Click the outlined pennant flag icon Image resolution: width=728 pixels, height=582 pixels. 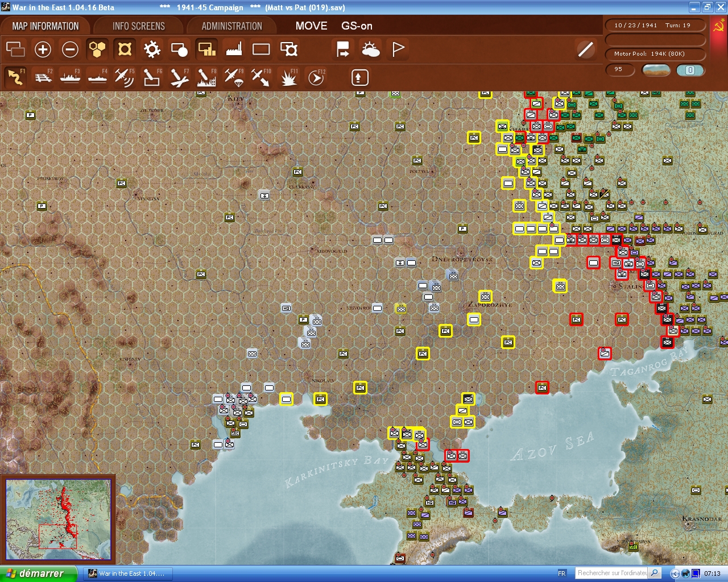(x=398, y=49)
